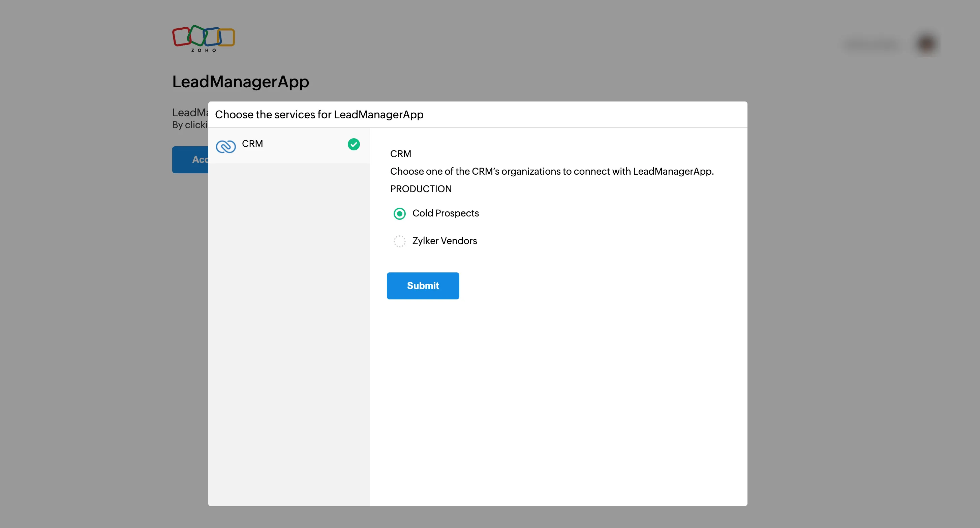Click the 'By clicki' text behind dialog
This screenshot has height=528, width=980.
[x=189, y=125]
